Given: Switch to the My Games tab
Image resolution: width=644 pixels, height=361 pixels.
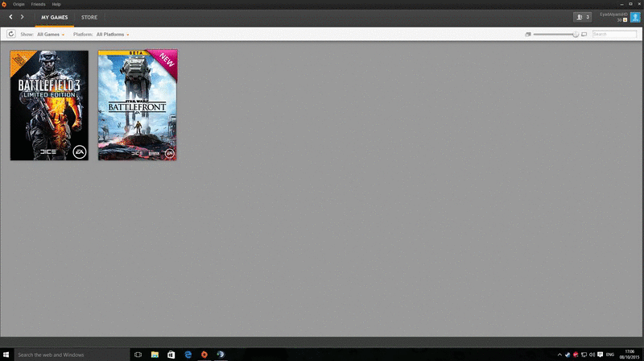Looking at the screenshot, I should click(54, 17).
